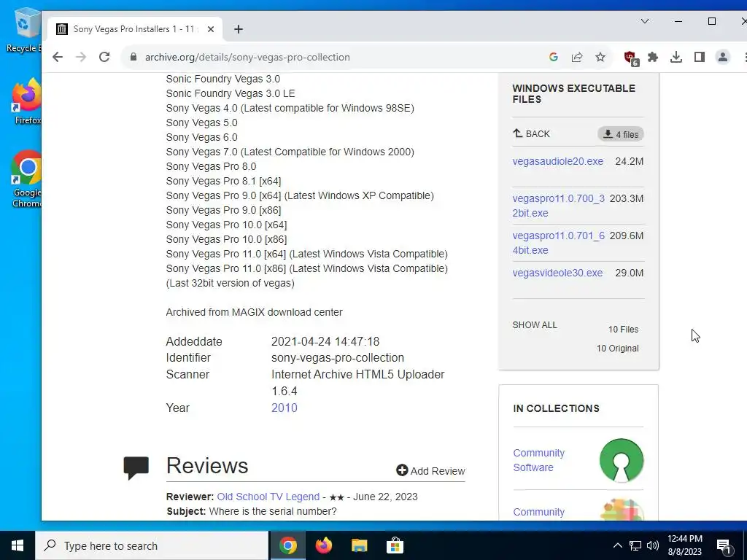
Task: Open the year 2010 link
Action: [285, 408]
